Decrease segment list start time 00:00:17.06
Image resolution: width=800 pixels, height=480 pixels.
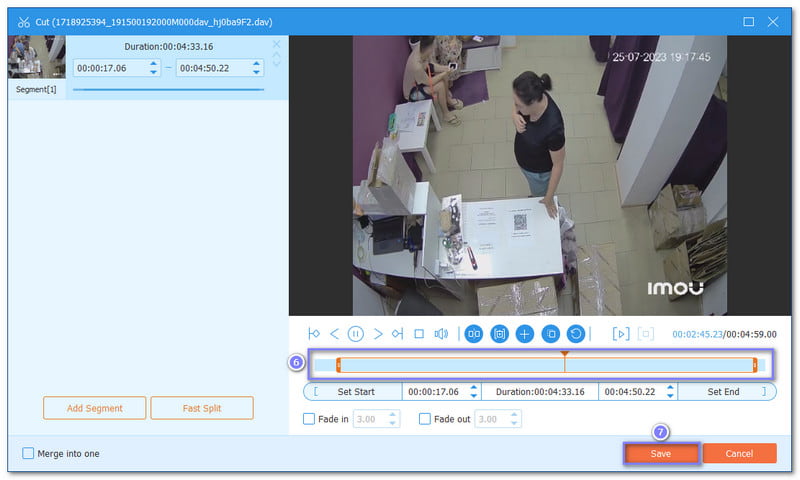pyautogui.click(x=154, y=72)
